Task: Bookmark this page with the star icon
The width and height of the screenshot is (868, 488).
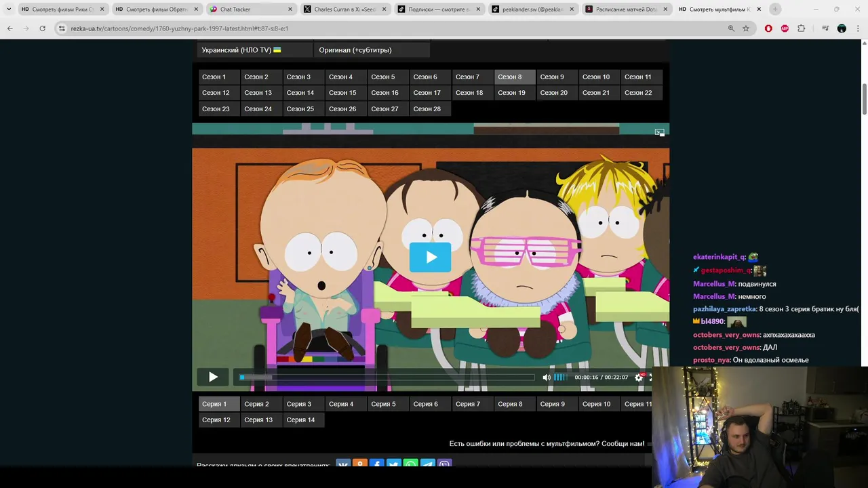Action: tap(746, 28)
